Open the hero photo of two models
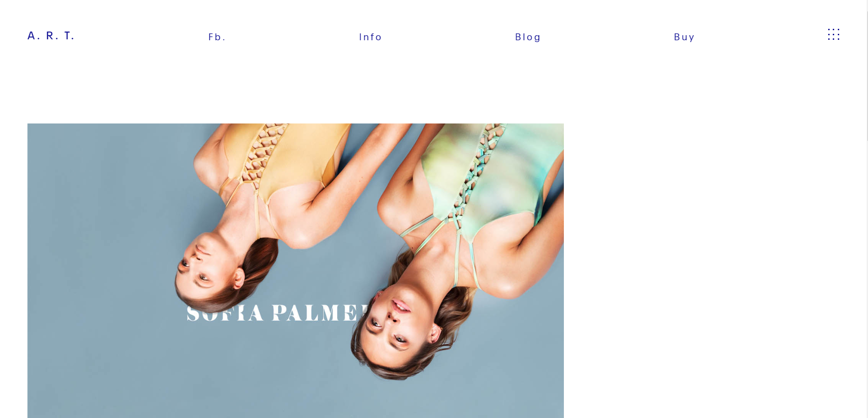The width and height of the screenshot is (868, 418). click(295, 271)
